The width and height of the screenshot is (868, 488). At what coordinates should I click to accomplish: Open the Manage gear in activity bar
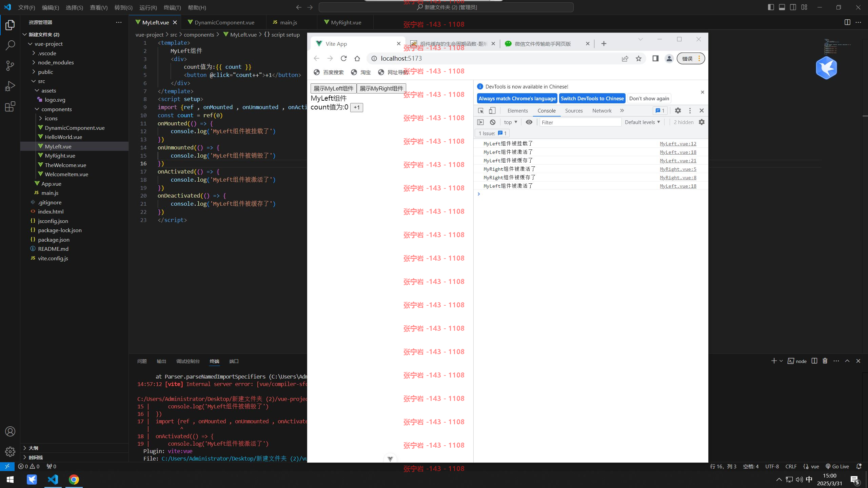click(x=10, y=451)
